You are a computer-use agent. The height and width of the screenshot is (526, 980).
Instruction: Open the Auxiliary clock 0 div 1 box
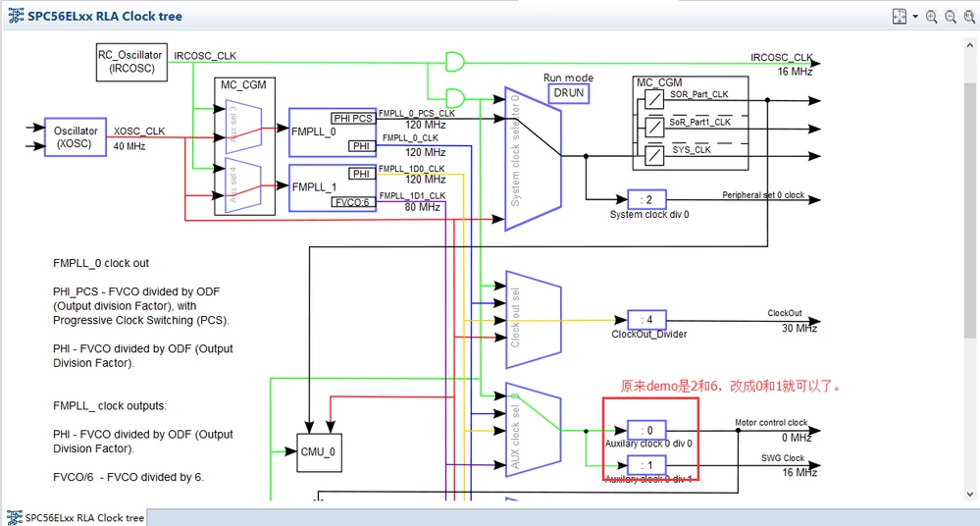tap(646, 465)
